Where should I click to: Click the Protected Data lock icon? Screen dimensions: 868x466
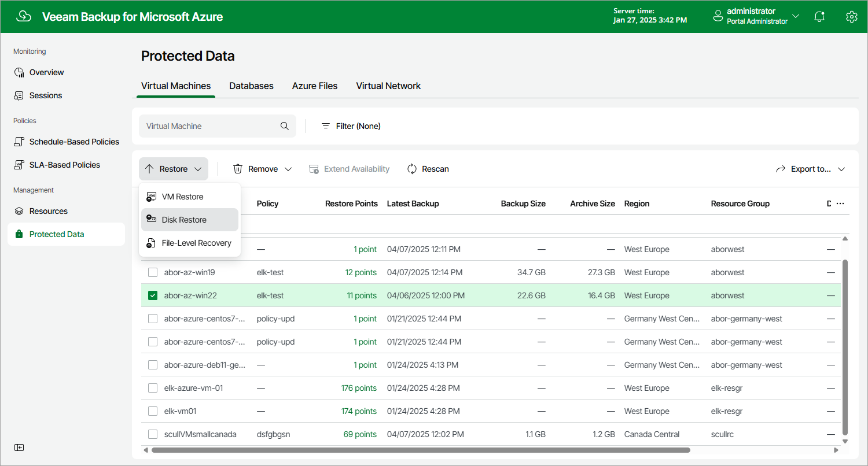19,234
